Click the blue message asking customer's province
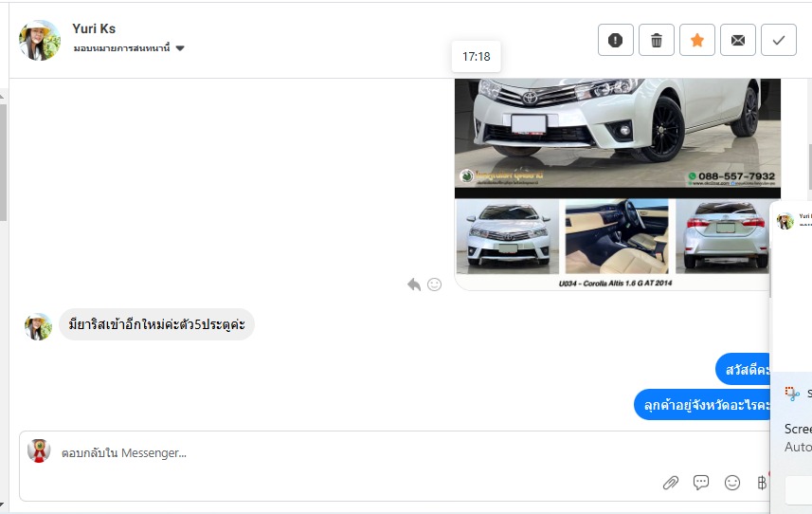Screen dimensions: 812x514 coord(702,404)
